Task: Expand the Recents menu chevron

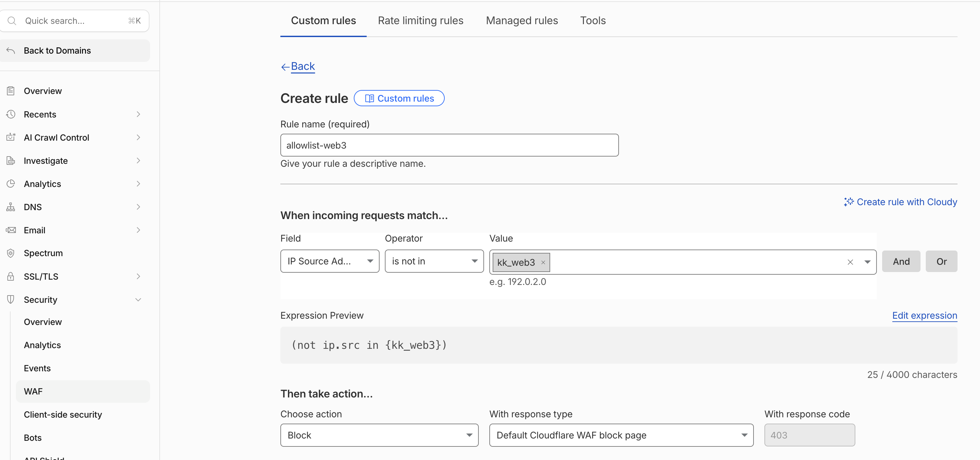Action: tap(138, 114)
